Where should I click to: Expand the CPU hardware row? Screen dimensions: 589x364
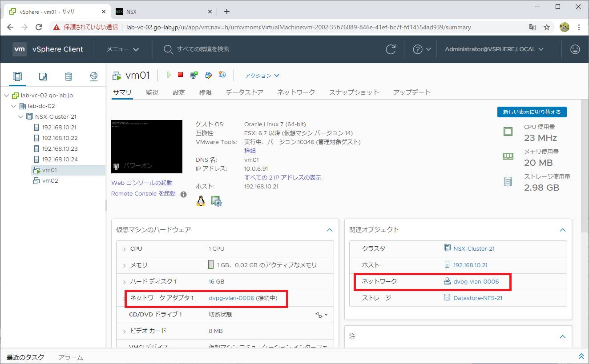[x=125, y=249]
